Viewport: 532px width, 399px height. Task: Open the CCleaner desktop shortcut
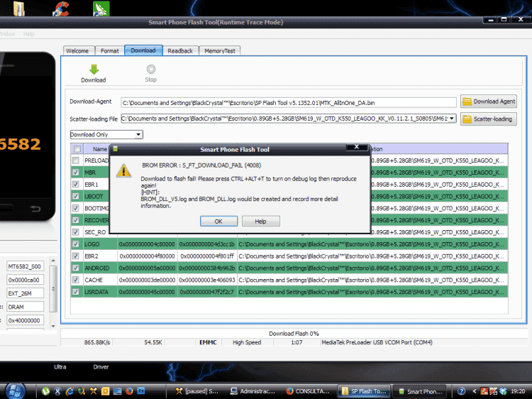click(x=61, y=9)
